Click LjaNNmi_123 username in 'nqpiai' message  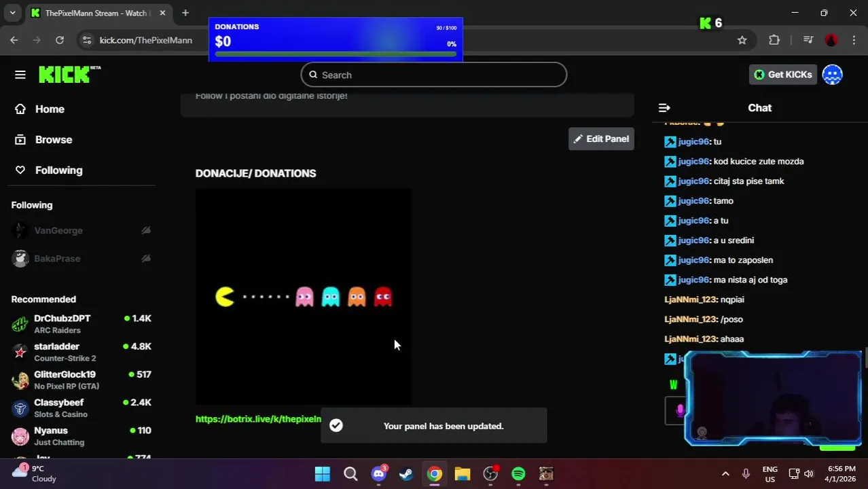tap(691, 300)
